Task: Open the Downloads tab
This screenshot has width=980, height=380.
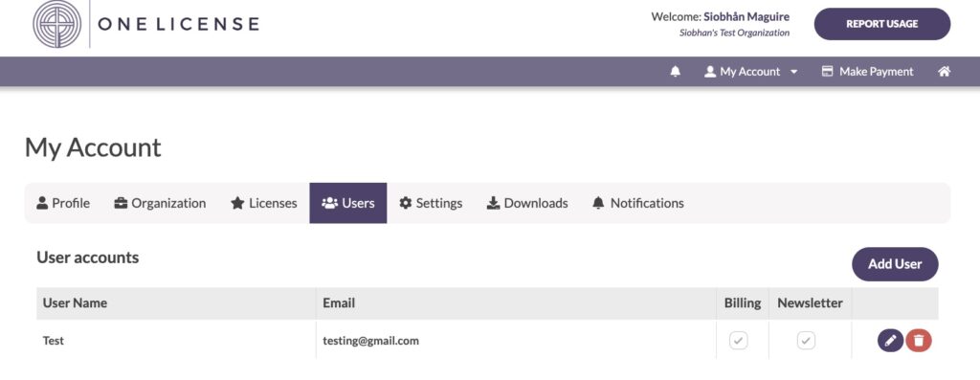Action: [527, 203]
